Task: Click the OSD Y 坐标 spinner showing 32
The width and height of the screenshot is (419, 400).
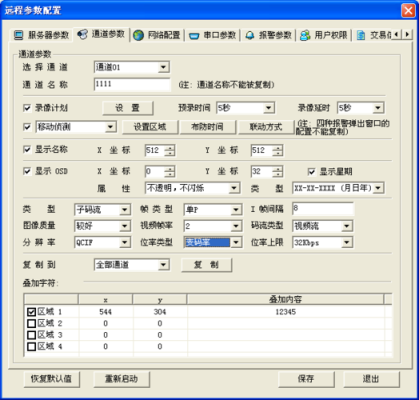Action: click(267, 172)
